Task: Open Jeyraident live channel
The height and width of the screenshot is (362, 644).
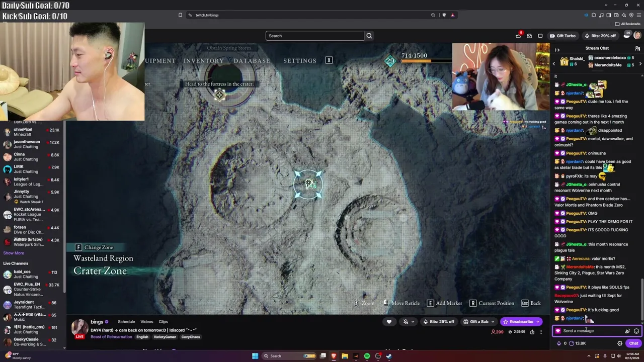Action: tap(33, 305)
